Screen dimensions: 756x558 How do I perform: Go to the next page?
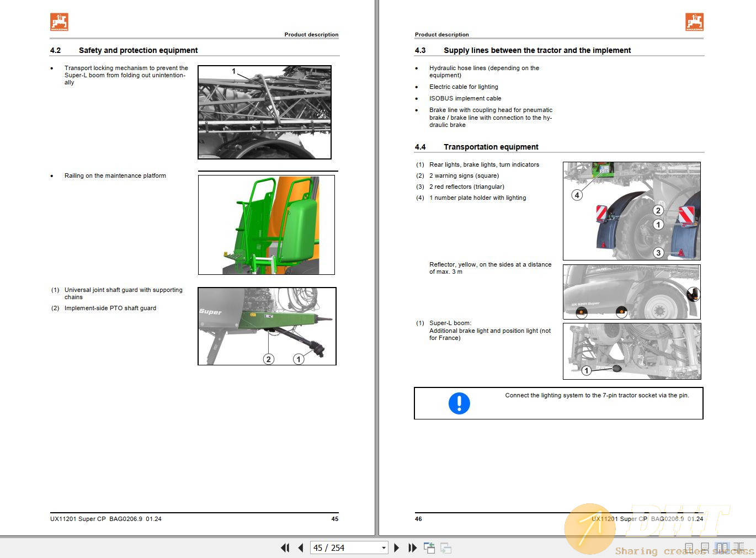[x=396, y=548]
